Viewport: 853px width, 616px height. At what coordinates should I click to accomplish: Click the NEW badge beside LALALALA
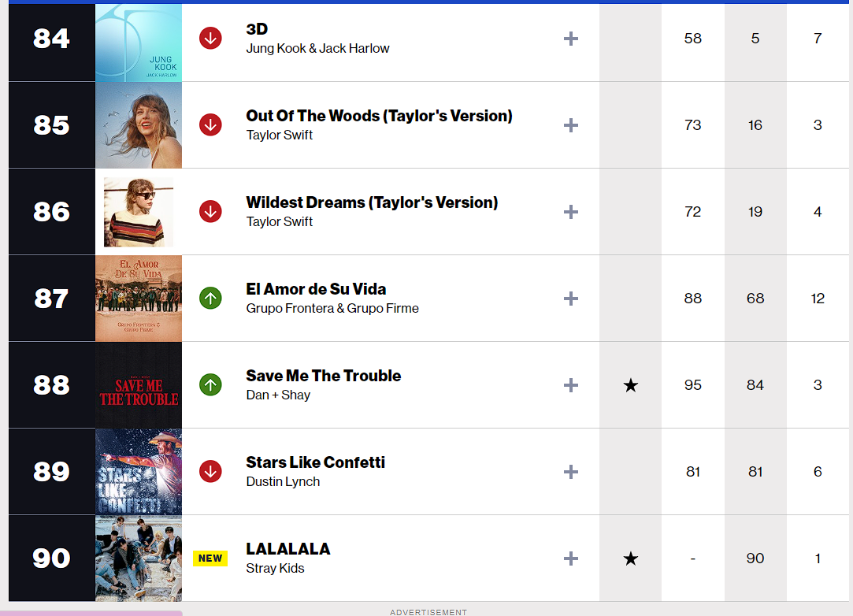tap(210, 558)
